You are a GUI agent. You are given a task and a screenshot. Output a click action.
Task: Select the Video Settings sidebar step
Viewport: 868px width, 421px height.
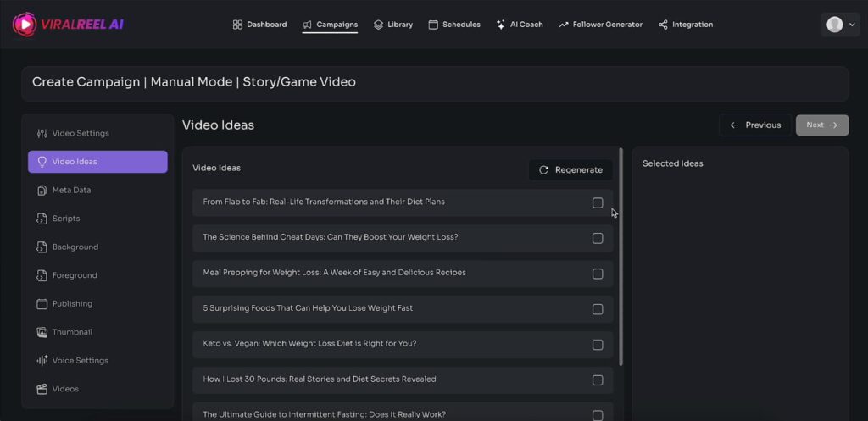[97, 133]
